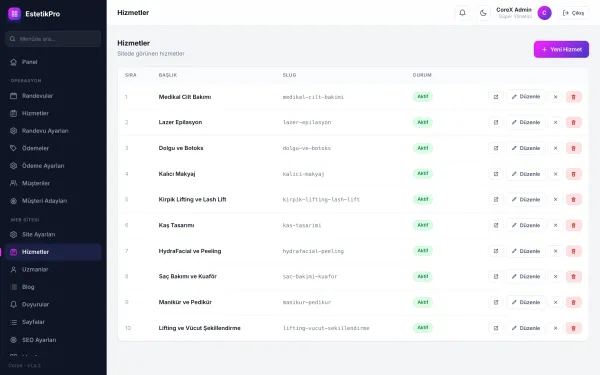This screenshot has height=375, width=600.
Task: Open Ödeme Ayarları in the sidebar
Action: coord(53,166)
